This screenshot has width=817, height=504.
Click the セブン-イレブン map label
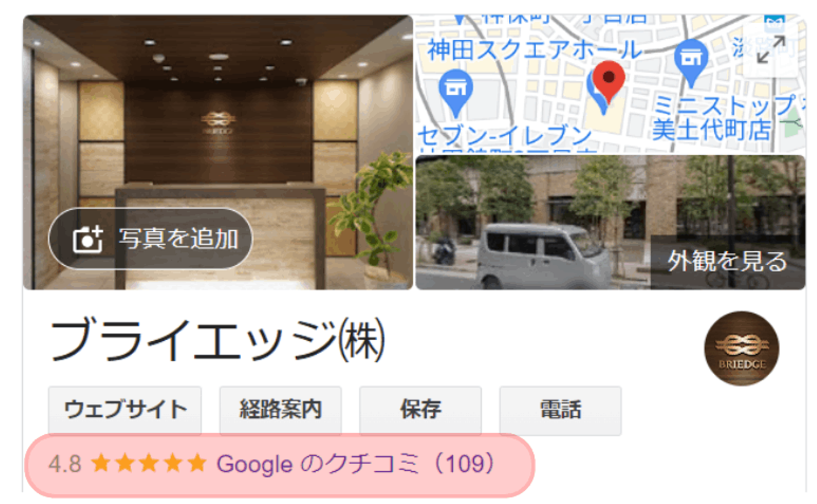[504, 136]
